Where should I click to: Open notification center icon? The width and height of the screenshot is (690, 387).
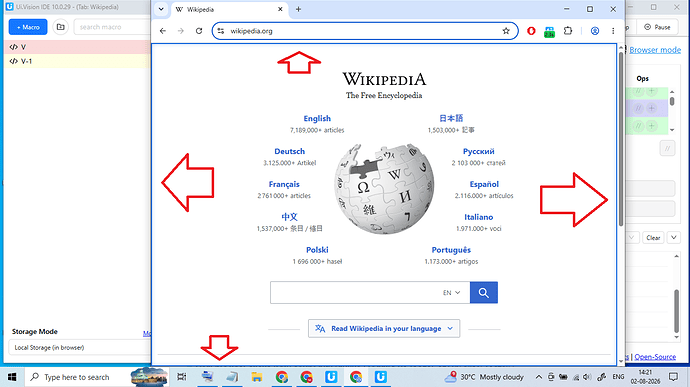click(x=673, y=377)
